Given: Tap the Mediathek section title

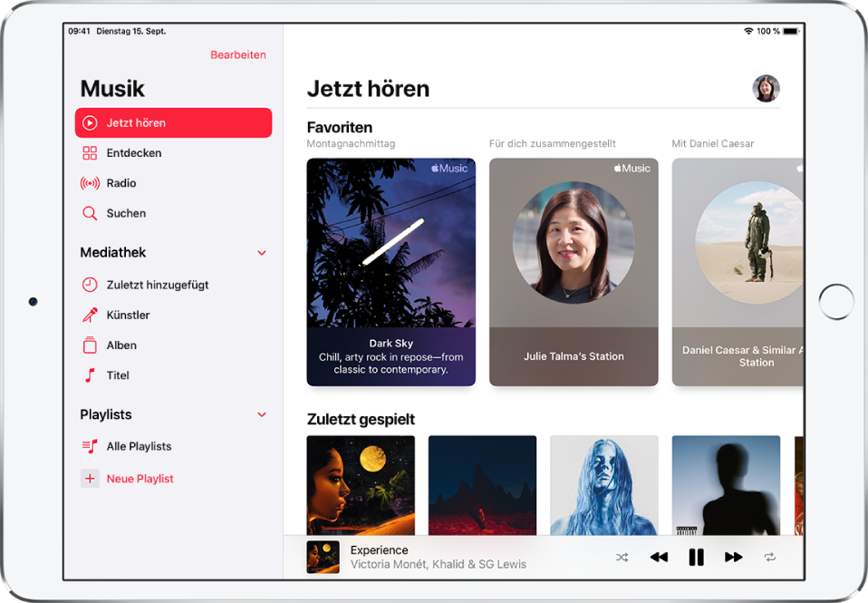Looking at the screenshot, I should pos(113,253).
